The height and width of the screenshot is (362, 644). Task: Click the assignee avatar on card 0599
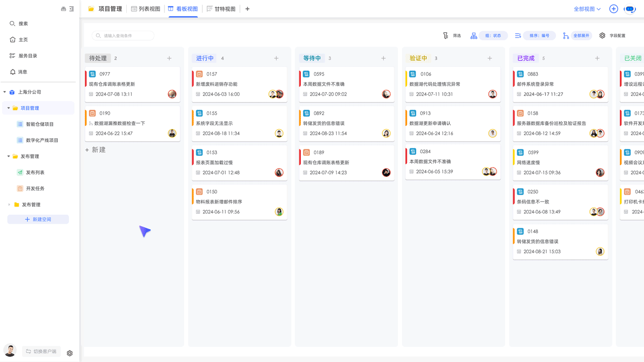[x=600, y=172]
